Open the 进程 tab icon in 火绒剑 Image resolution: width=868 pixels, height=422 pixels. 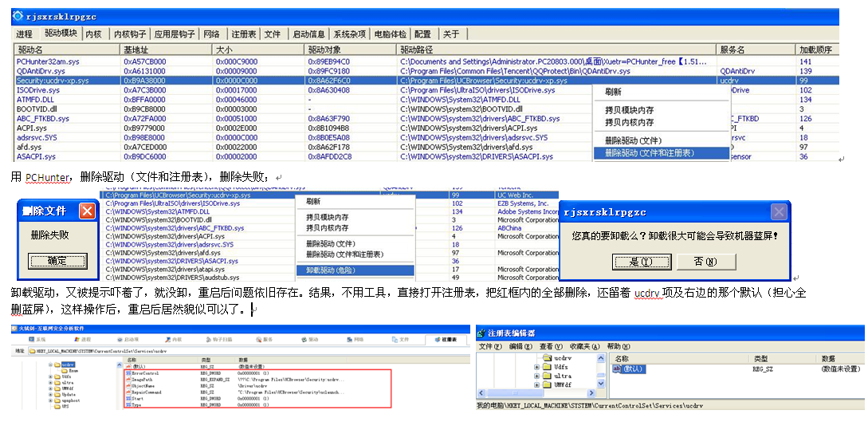[77, 339]
